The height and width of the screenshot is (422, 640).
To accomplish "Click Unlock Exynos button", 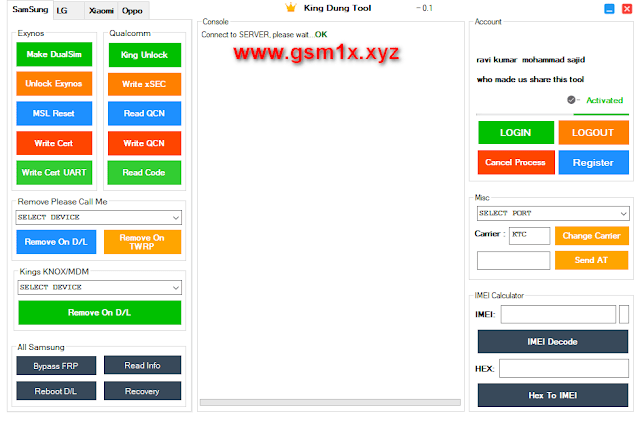I will (54, 84).
